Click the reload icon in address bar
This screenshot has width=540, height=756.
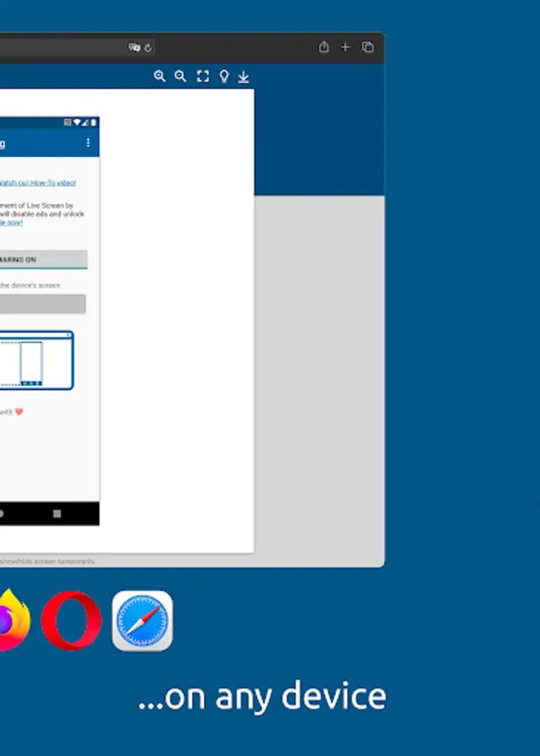click(x=148, y=48)
